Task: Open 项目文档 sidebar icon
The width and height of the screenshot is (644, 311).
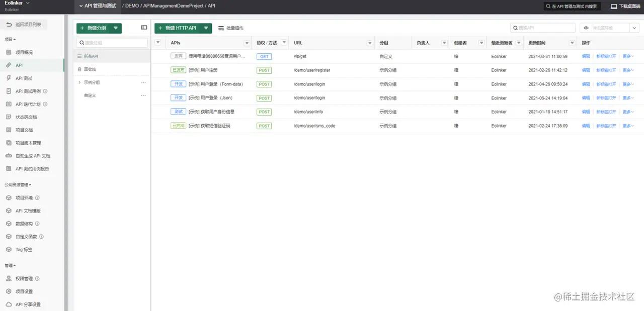Action: click(9, 130)
